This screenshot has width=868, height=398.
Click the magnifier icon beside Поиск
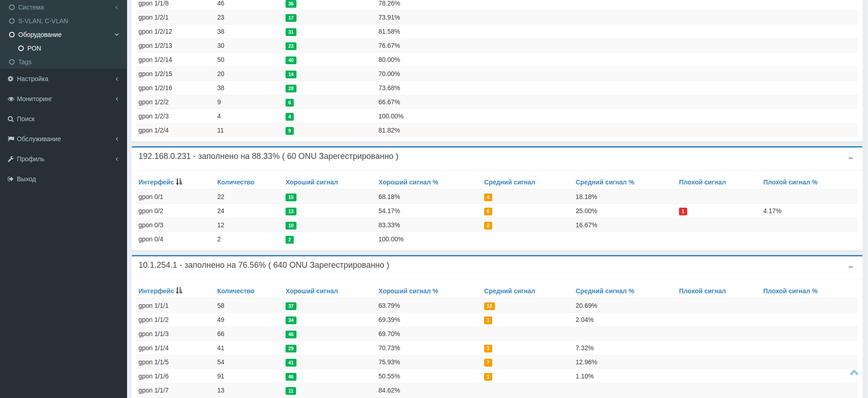click(x=10, y=119)
